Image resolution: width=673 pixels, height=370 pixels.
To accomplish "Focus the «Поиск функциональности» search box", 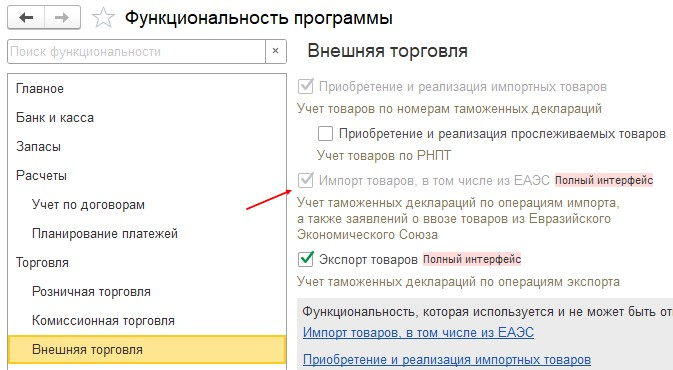I will 136,52.
